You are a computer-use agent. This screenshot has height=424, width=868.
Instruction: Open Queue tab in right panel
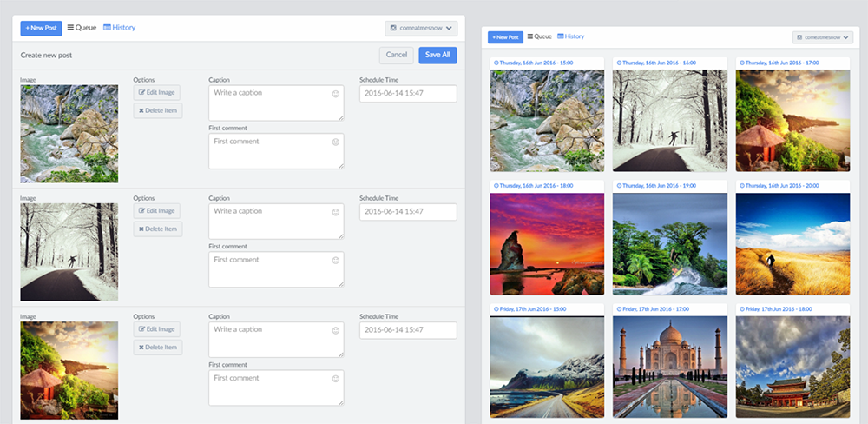click(540, 36)
